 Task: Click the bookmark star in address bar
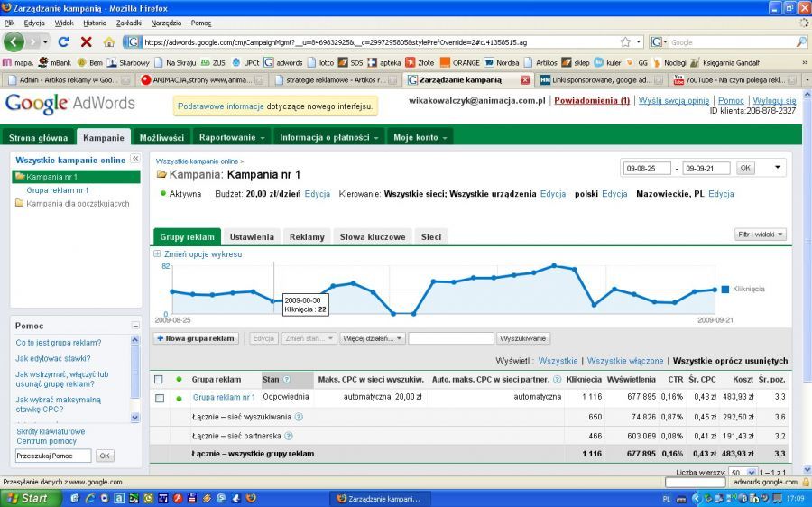[625, 41]
